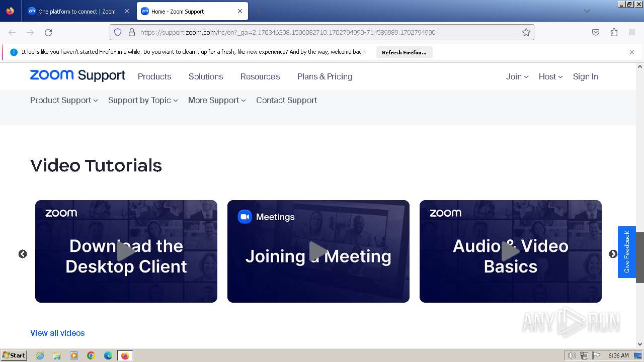Screen dimensions: 644x362
Task: Expand the Support by Topic dropdown
Action: pos(143,100)
